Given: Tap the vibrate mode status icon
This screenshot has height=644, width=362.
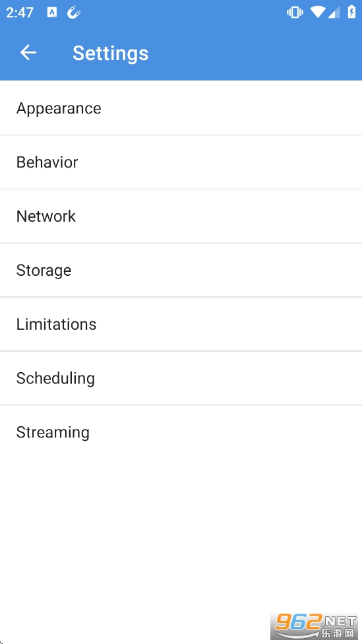Looking at the screenshot, I should [295, 13].
